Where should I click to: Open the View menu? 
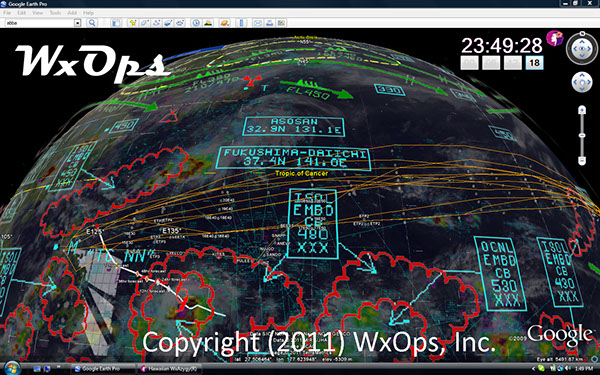coord(38,13)
